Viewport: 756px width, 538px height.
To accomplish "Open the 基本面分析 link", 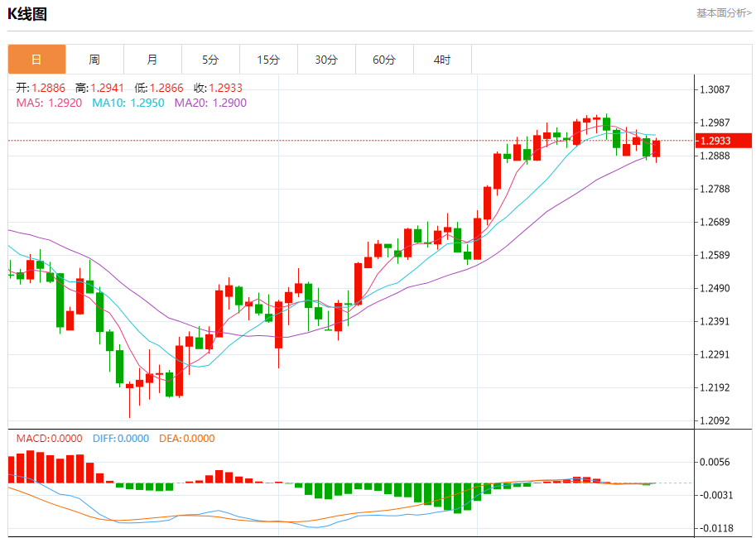I will coord(723,13).
